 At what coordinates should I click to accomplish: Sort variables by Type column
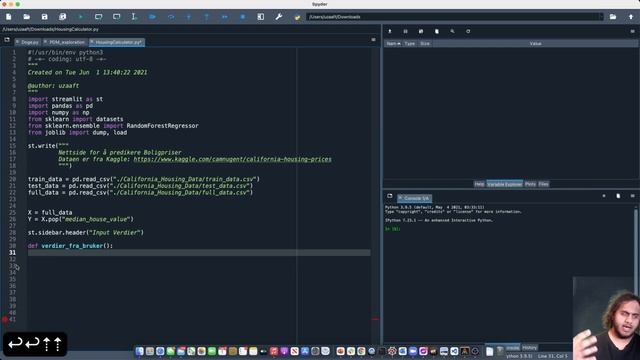[409, 43]
